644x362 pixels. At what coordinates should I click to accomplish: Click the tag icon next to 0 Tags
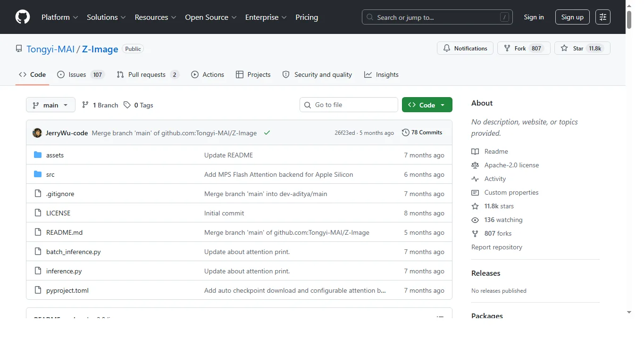tap(127, 105)
